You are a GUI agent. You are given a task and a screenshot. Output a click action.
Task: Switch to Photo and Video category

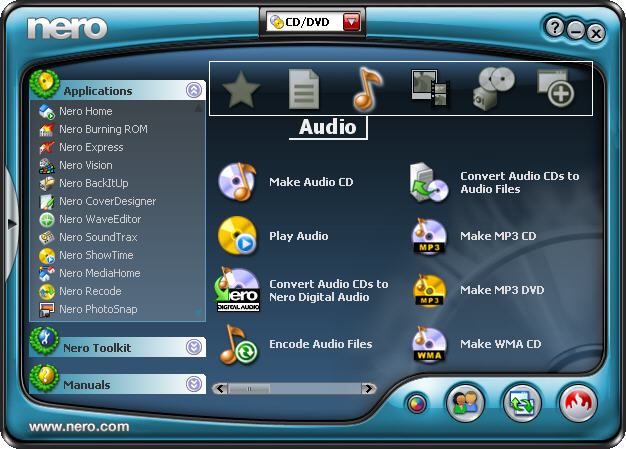430,89
